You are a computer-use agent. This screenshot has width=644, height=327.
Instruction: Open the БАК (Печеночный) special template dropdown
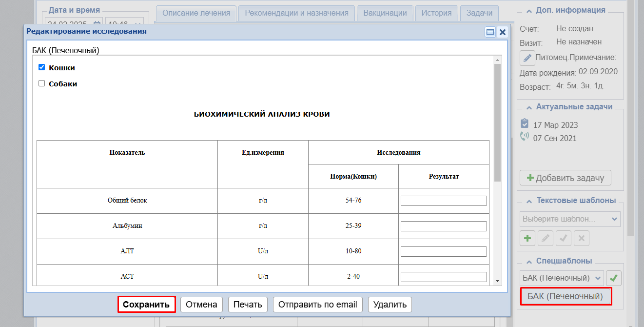pos(562,278)
